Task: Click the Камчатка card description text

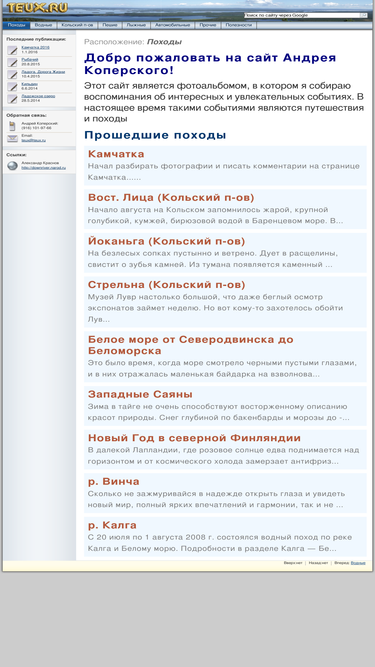Action: [x=224, y=171]
